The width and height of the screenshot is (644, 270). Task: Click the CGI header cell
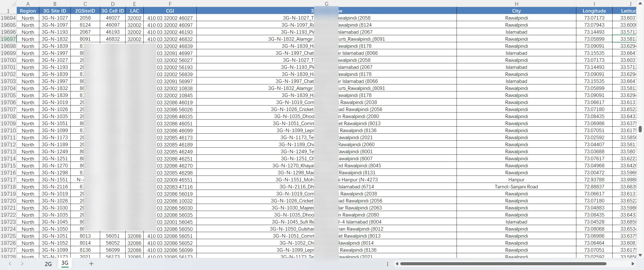[170, 11]
